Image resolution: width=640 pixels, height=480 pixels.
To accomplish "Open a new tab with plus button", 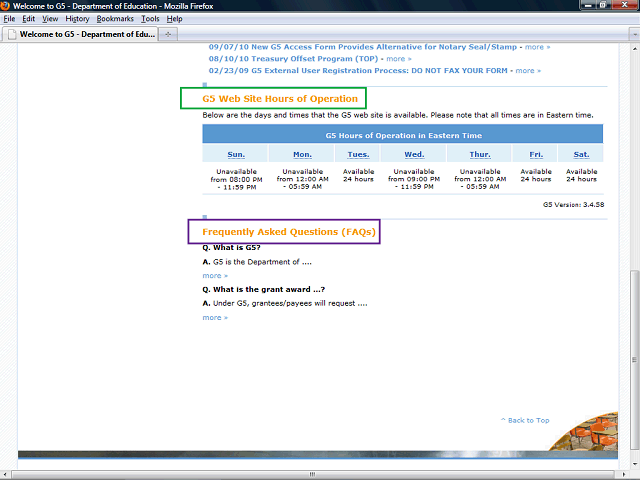I will pyautogui.click(x=168, y=35).
